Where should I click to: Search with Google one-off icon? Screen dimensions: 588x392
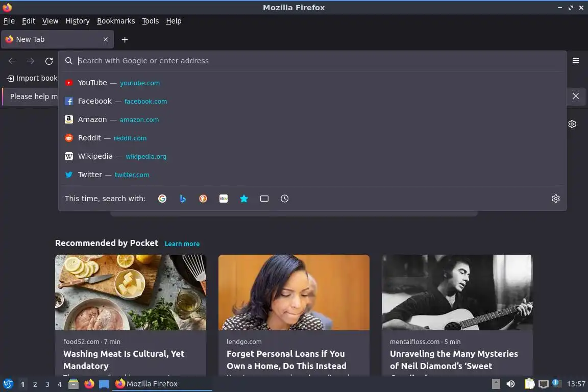click(x=162, y=199)
